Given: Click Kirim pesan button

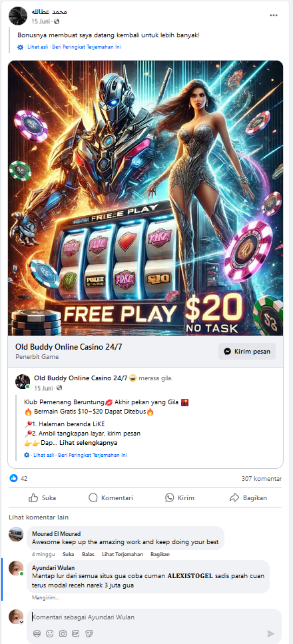Looking at the screenshot, I should (247, 352).
